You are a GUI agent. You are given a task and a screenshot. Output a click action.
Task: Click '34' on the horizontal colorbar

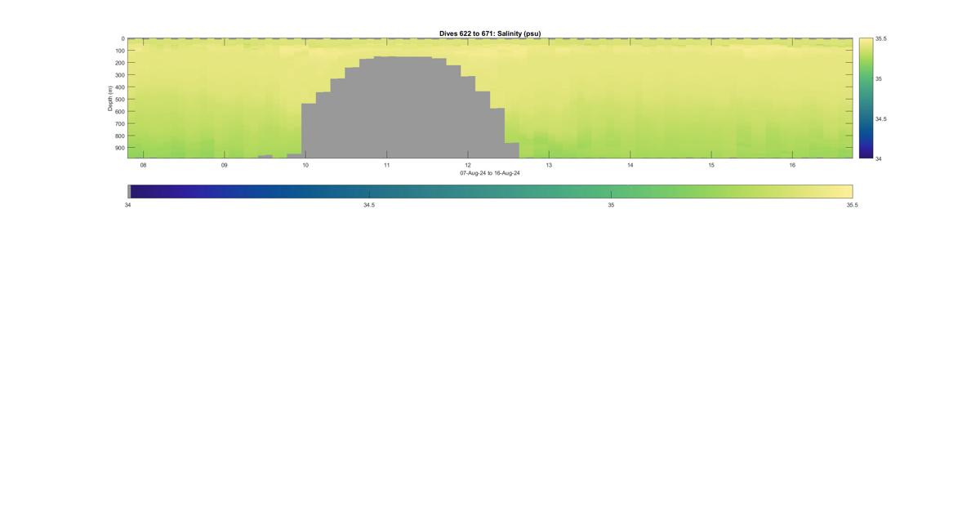(x=127, y=205)
